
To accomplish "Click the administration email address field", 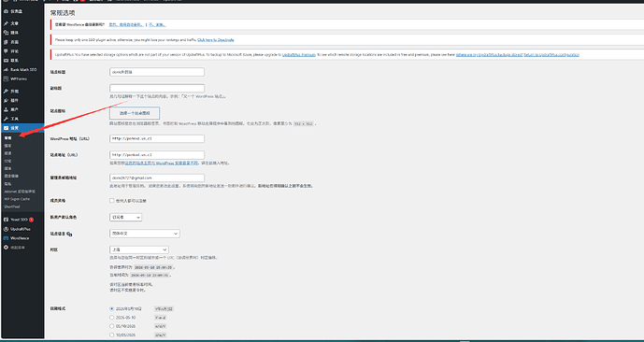I will [x=157, y=178].
